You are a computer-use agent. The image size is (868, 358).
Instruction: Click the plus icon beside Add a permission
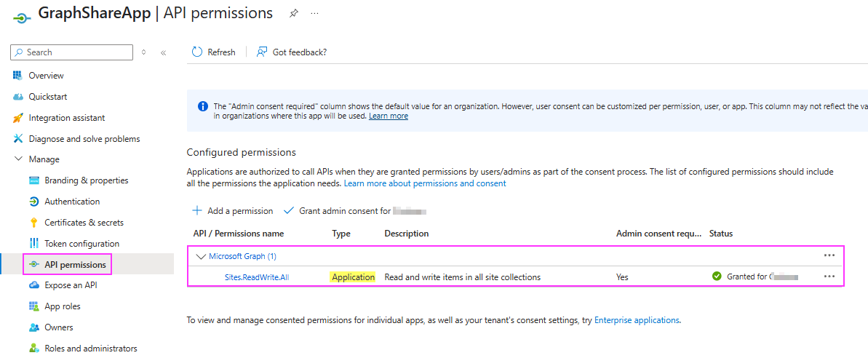click(x=196, y=211)
